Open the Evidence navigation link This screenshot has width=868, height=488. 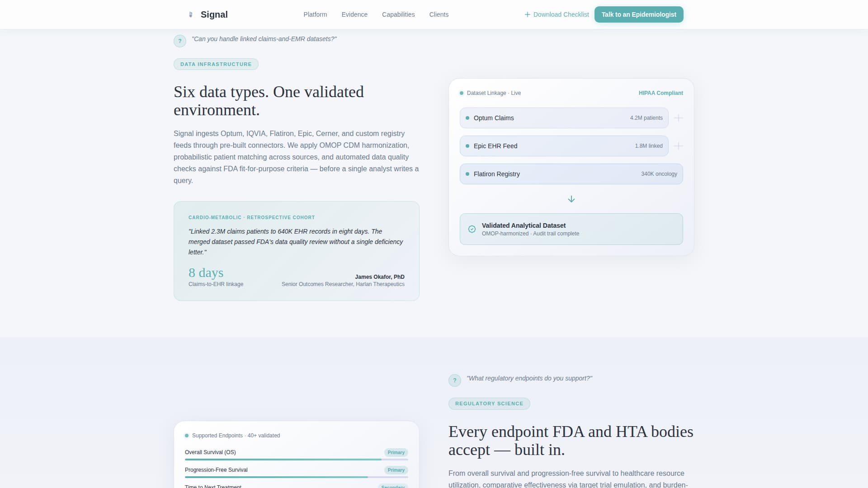point(354,14)
